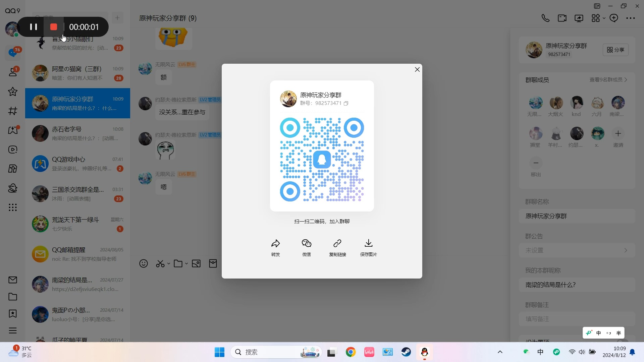Fill in group remark field
This screenshot has width=644, height=362.
577,319
